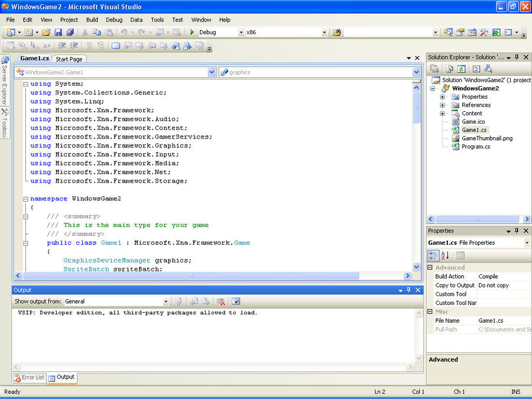The width and height of the screenshot is (532, 399).
Task: Pin the Solution Explorer panel
Action: (517, 57)
